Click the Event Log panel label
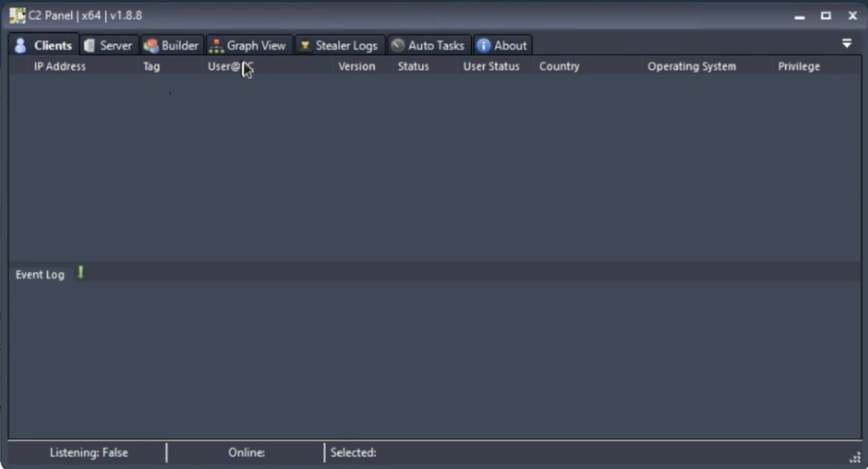The image size is (868, 469). pyautogui.click(x=40, y=275)
